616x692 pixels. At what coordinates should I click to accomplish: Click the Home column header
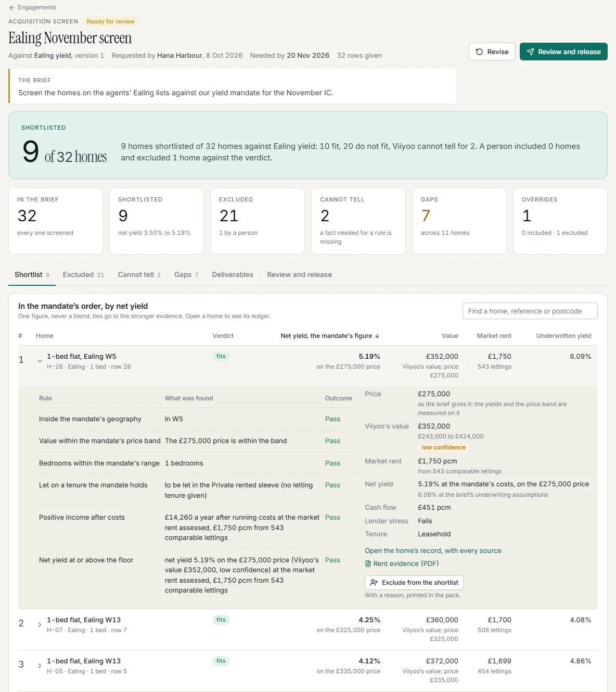point(45,336)
